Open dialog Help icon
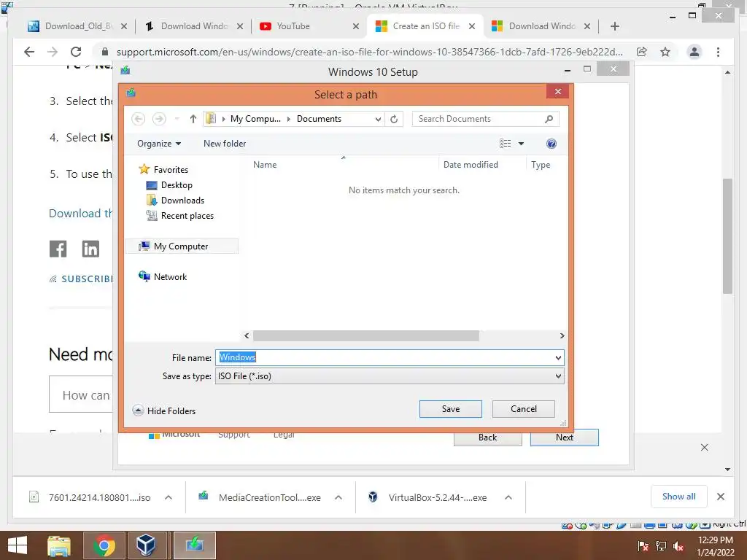The image size is (747, 560). [x=551, y=144]
